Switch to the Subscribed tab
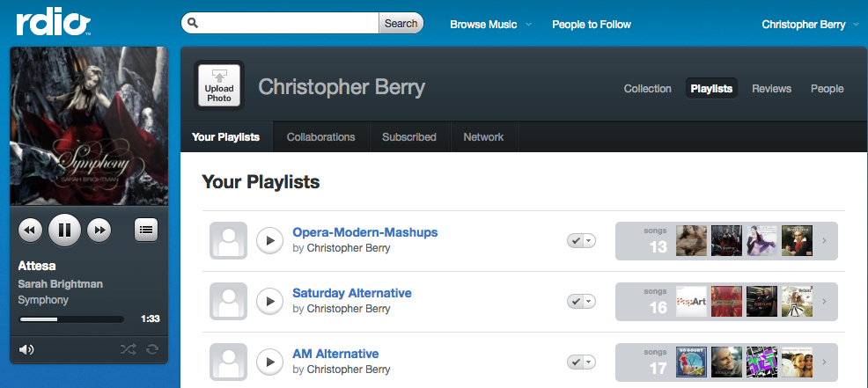The height and width of the screenshot is (388, 868). [409, 137]
